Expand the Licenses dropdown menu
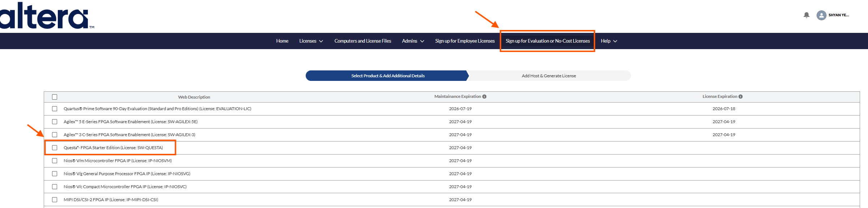Viewport: 868px width, 208px height. point(311,41)
